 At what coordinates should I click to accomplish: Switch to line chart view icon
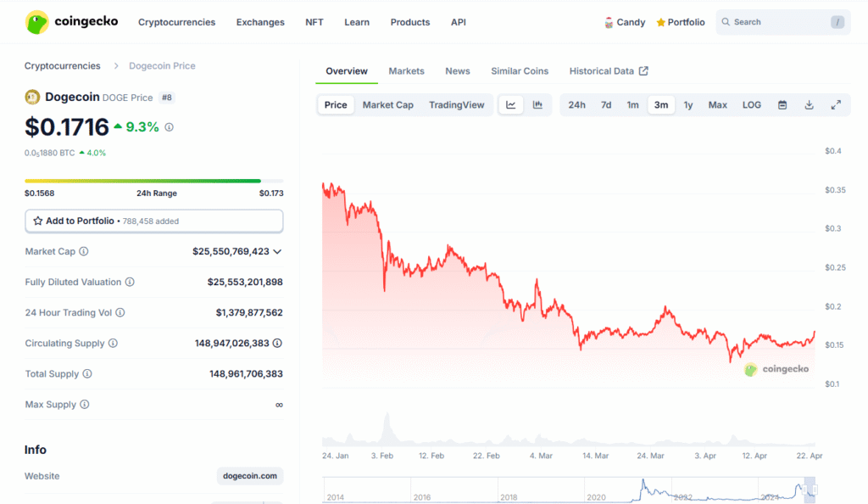point(511,104)
